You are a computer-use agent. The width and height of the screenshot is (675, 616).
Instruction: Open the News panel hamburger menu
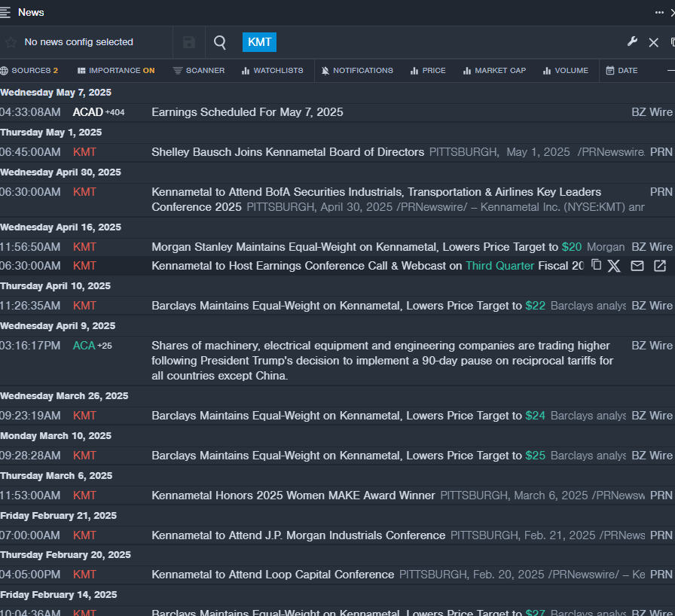(x=5, y=13)
